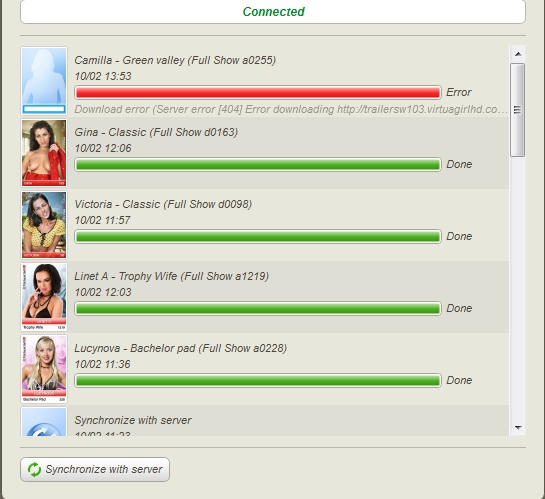The height and width of the screenshot is (499, 545).
Task: Click the Connected status banner
Action: pos(273,11)
